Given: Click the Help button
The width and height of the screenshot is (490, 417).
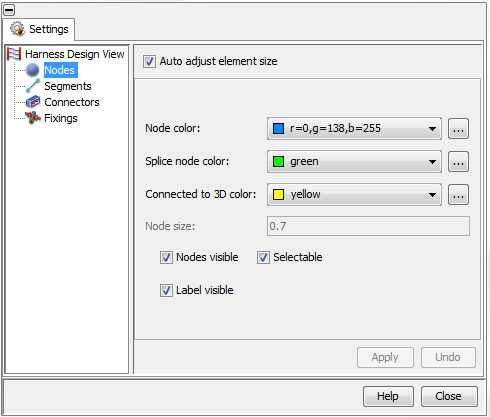Looking at the screenshot, I should click(388, 396).
